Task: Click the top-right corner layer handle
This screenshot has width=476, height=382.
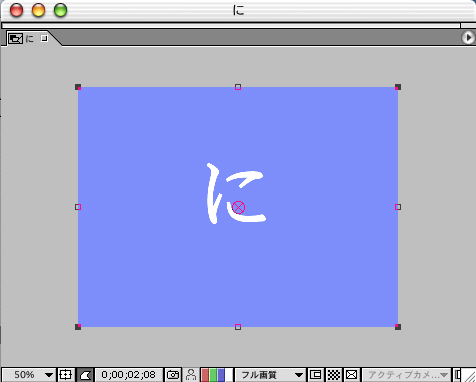Action: [x=398, y=87]
